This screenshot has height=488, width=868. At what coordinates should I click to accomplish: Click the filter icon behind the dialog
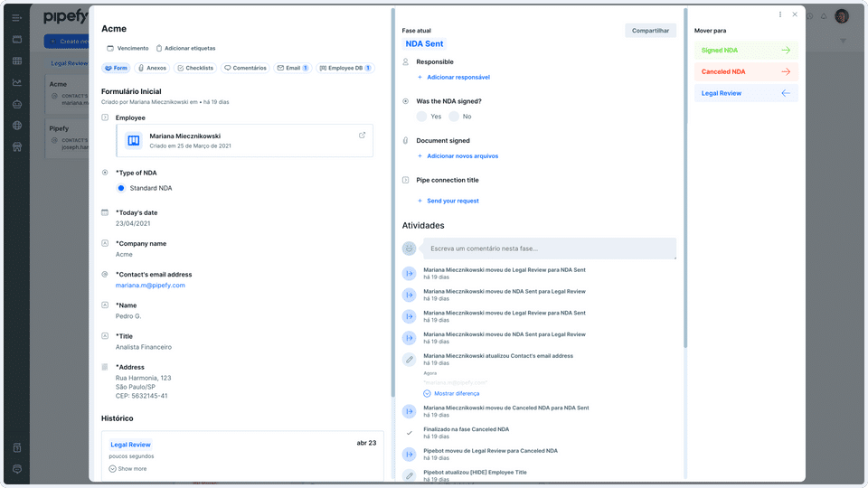(843, 41)
